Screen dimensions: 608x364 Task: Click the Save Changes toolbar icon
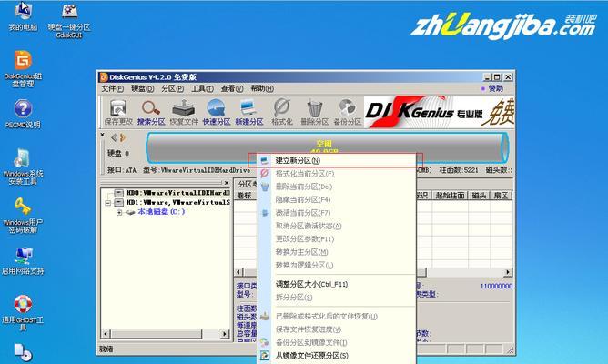tap(118, 112)
